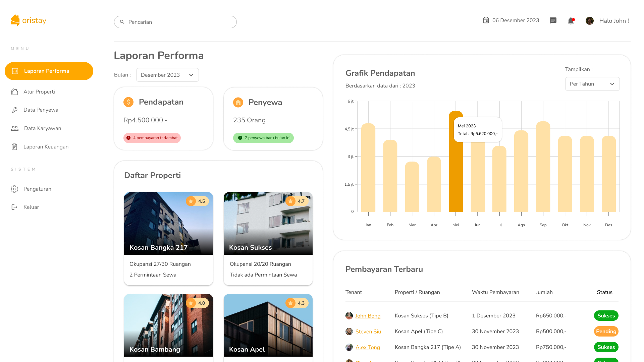Image resolution: width=644 pixels, height=362 pixels.
Task: Open the Kosan Sukses property photo
Action: 268,223
